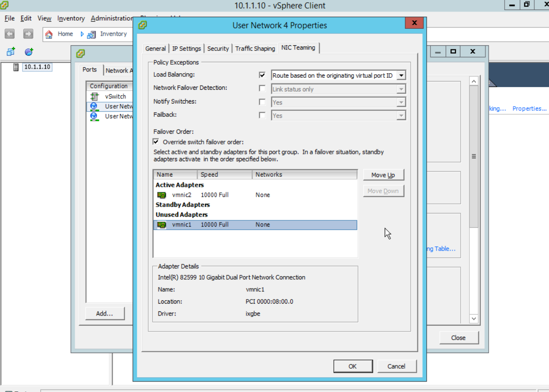Click the Move Up button
549x392 pixels.
pos(383,175)
